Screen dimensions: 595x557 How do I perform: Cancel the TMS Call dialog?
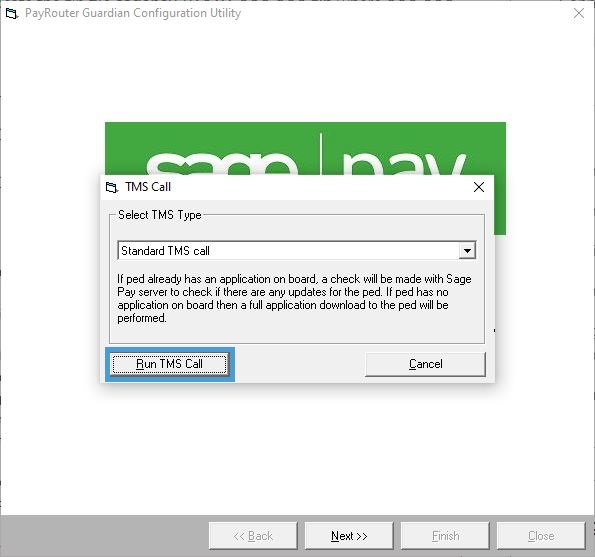coord(425,364)
